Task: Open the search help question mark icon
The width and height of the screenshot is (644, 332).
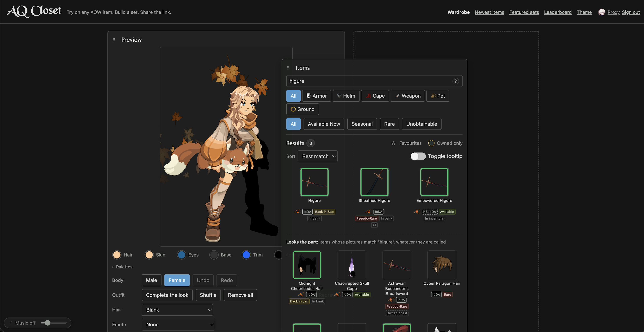Action: coord(456,81)
